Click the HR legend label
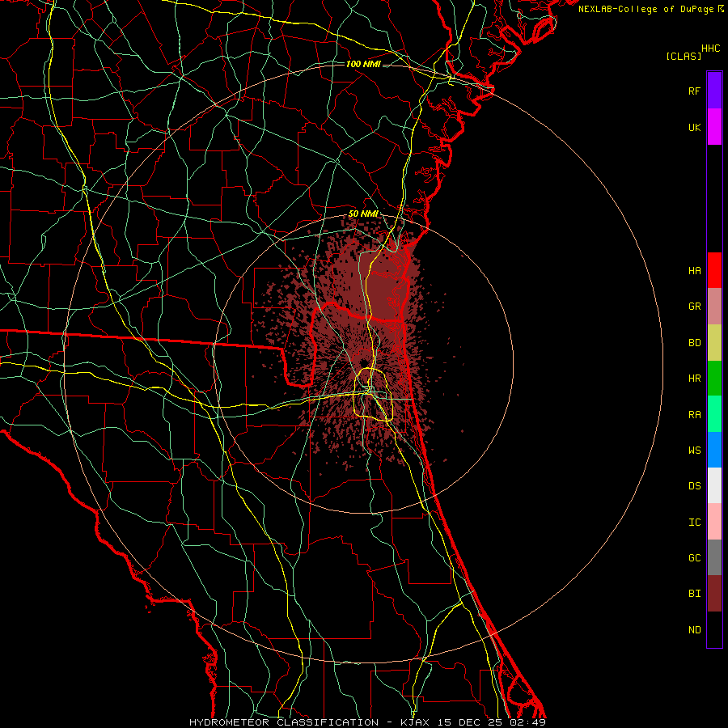 coord(694,379)
